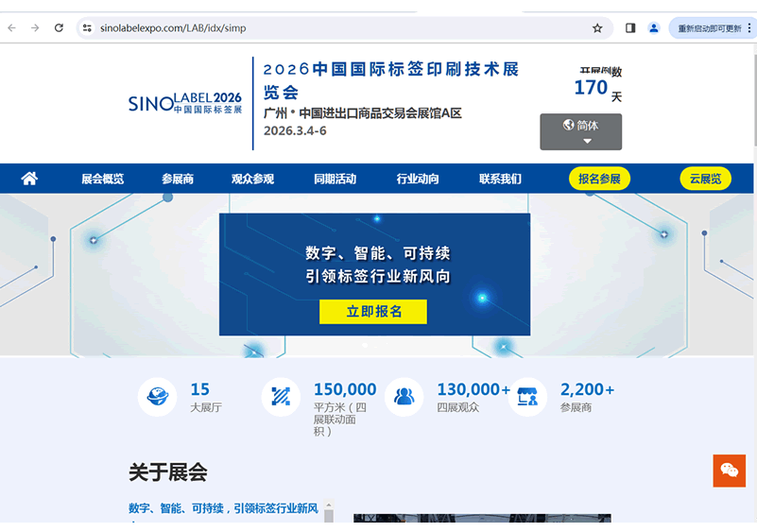This screenshot has height=532, width=757.
Task: Expand the 简体 language dropdown
Action: 580,132
